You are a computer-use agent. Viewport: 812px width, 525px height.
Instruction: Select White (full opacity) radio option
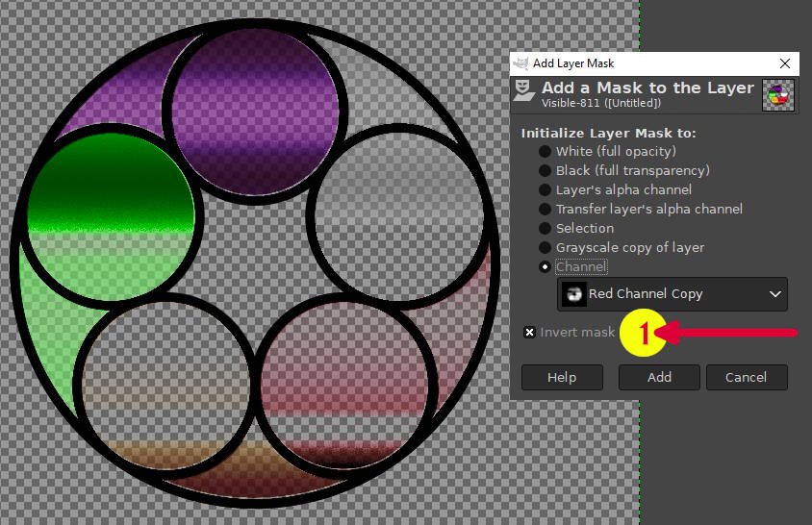coord(608,151)
